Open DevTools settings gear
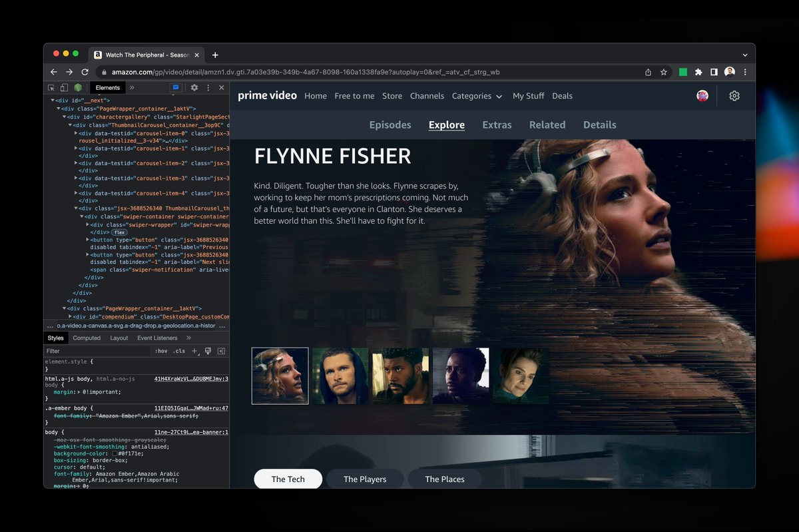Viewport: 799px width, 532px height. (x=194, y=87)
